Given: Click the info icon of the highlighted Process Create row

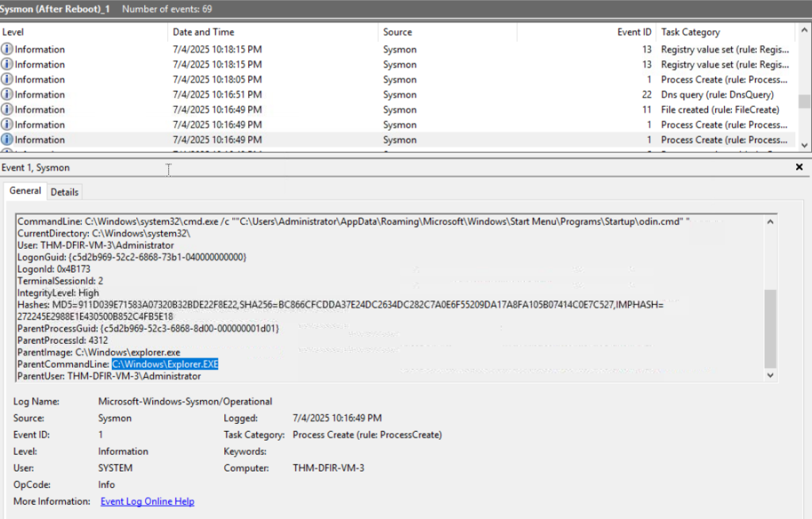Looking at the screenshot, I should click(7, 139).
